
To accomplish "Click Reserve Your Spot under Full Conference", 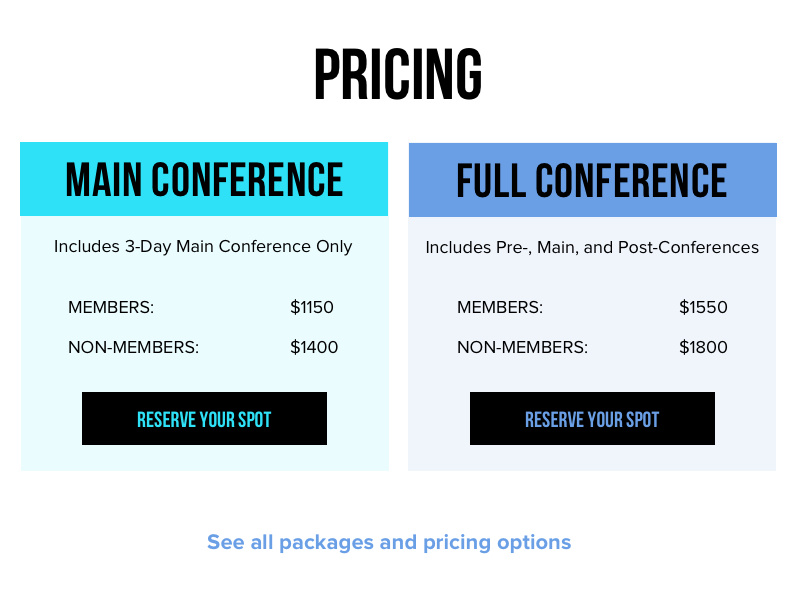I will click(x=592, y=419).
